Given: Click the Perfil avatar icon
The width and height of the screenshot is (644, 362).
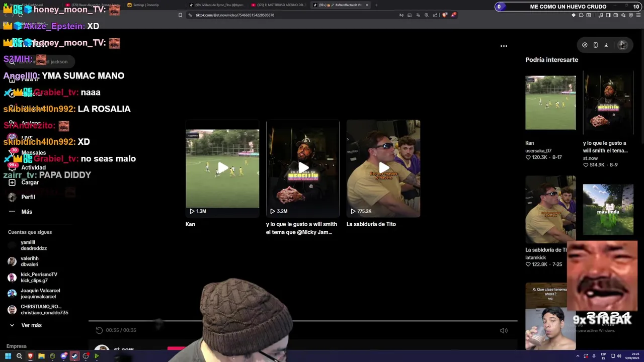Looking at the screenshot, I should click(x=12, y=197).
